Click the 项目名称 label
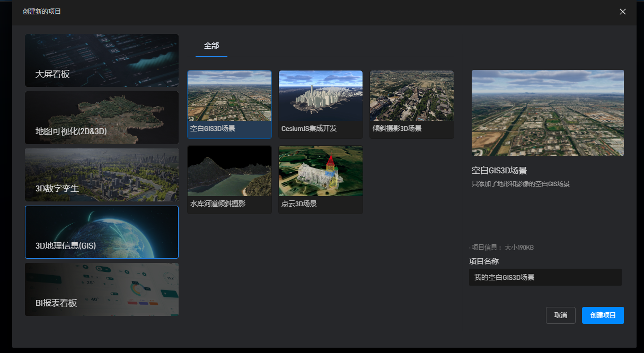 (x=484, y=261)
